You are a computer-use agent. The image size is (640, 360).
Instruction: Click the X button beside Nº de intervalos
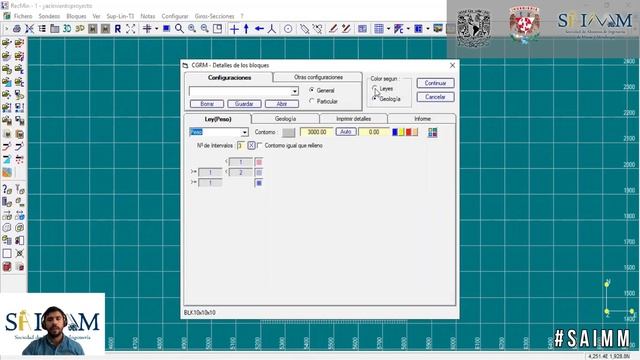[251, 145]
